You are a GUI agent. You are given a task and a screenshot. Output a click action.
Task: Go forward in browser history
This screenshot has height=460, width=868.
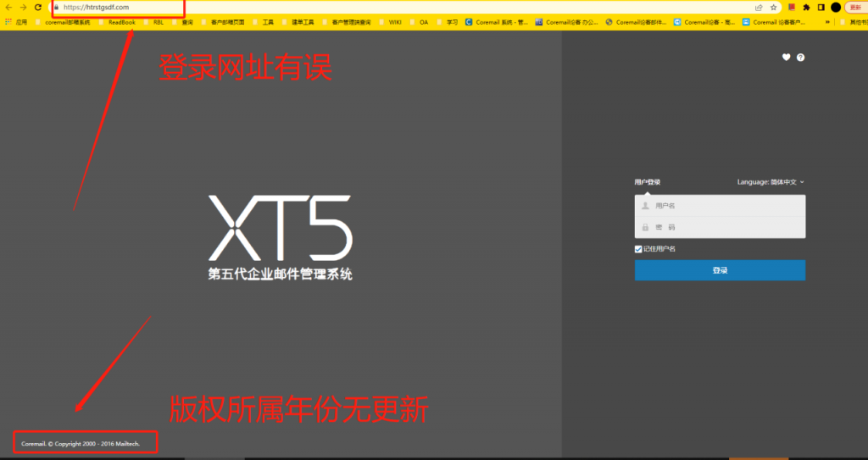point(23,7)
